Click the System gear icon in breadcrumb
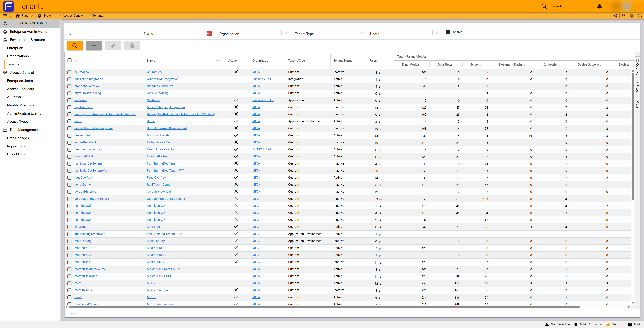The image size is (644, 328). (x=40, y=15)
